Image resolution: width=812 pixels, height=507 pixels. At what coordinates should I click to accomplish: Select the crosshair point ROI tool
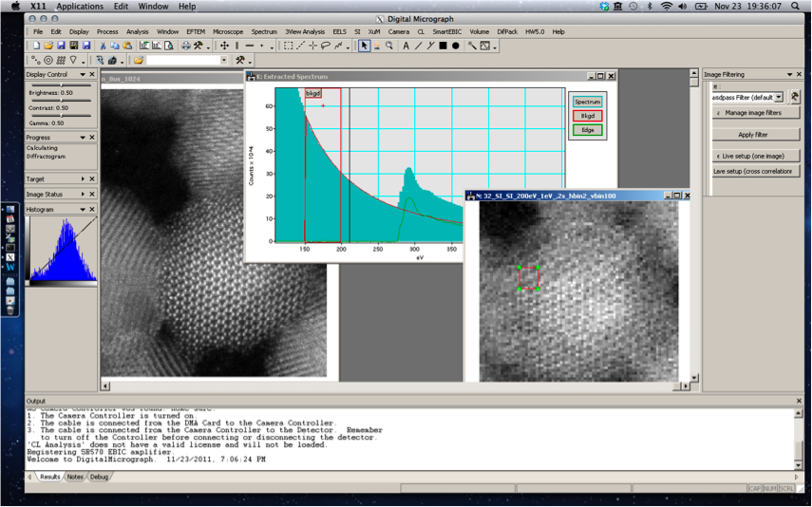pos(312,47)
